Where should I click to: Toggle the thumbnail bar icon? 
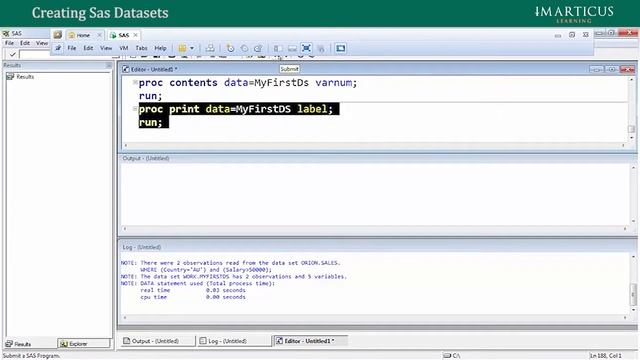click(292, 48)
